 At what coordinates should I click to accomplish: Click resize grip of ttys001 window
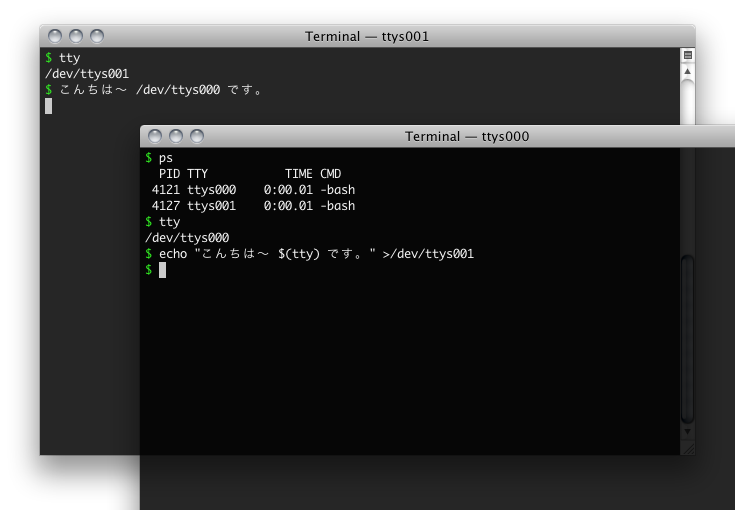click(688, 449)
